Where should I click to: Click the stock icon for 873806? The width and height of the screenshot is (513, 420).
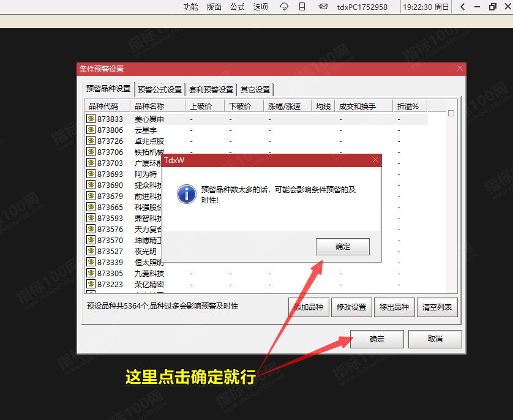(91, 130)
